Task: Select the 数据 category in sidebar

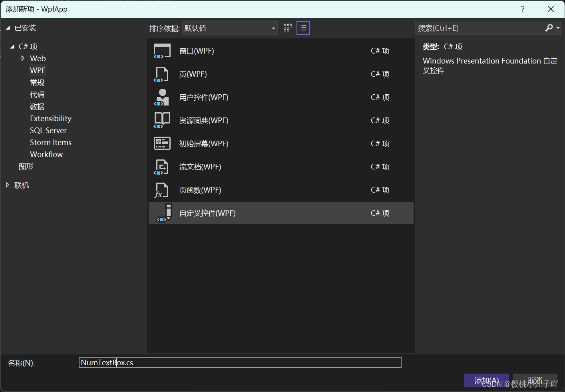Action: pyautogui.click(x=37, y=106)
